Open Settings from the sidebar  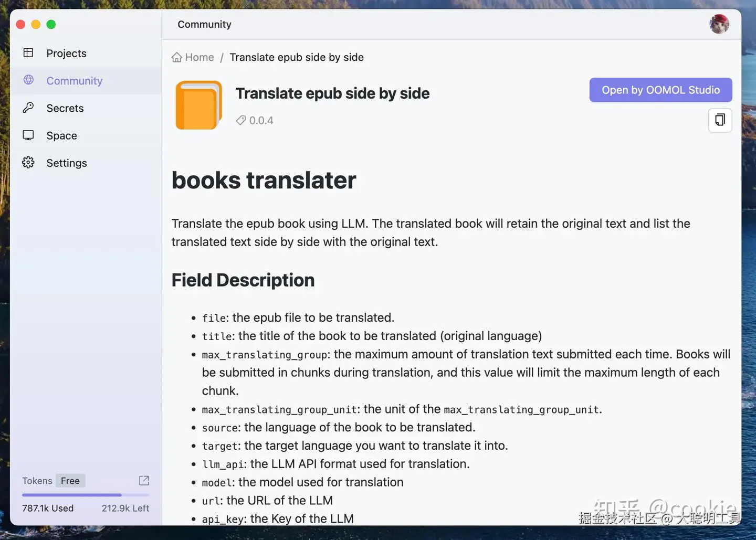[x=67, y=163]
